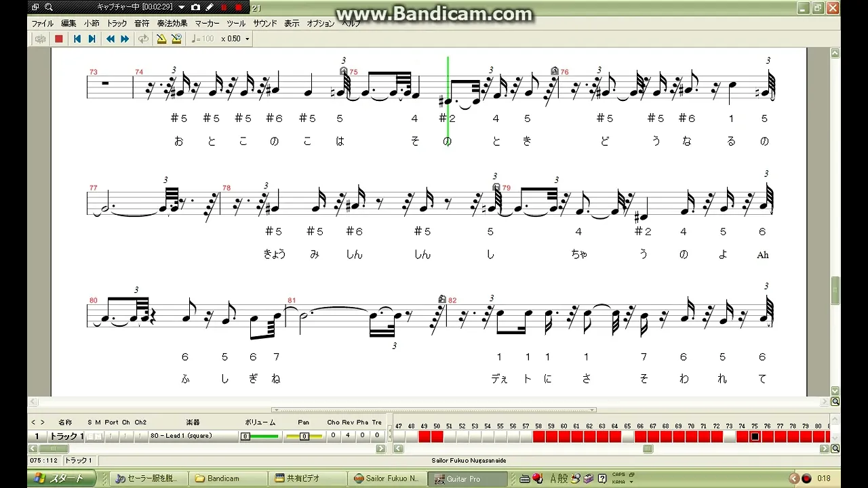Toggle loop playback icon

143,39
